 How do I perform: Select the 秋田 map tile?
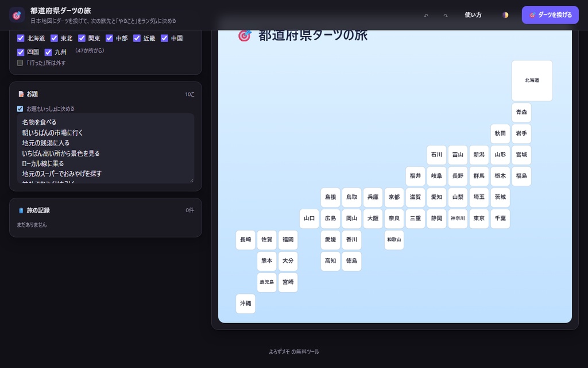500,133
